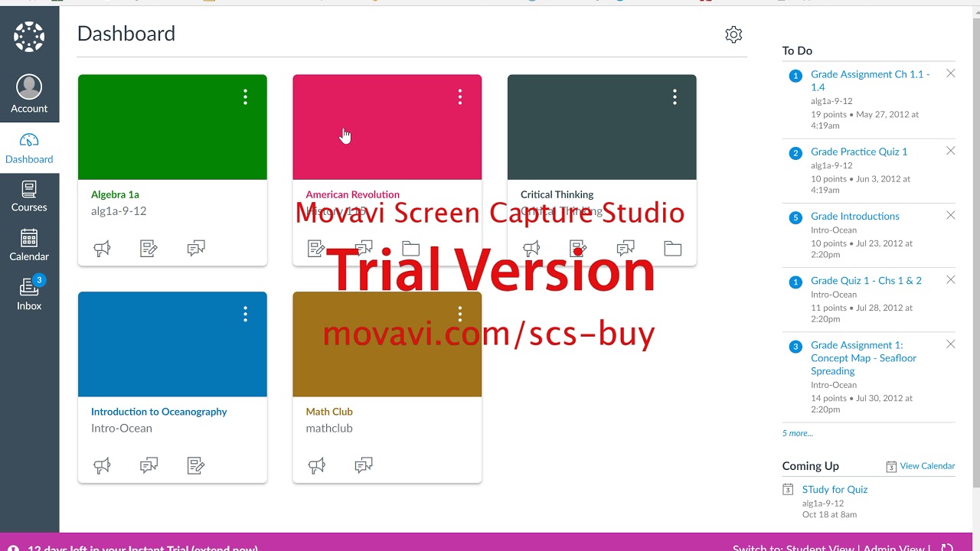Open the Inbox with 3 unread
The image size is (980, 551).
(x=29, y=295)
